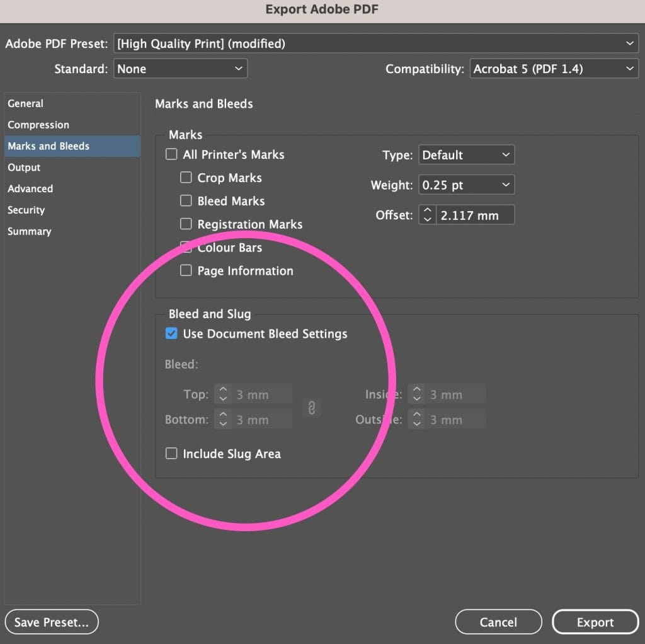Click the Bottom bleed stepper arrows
Viewport: 645px width, 644px height.
pos(223,419)
